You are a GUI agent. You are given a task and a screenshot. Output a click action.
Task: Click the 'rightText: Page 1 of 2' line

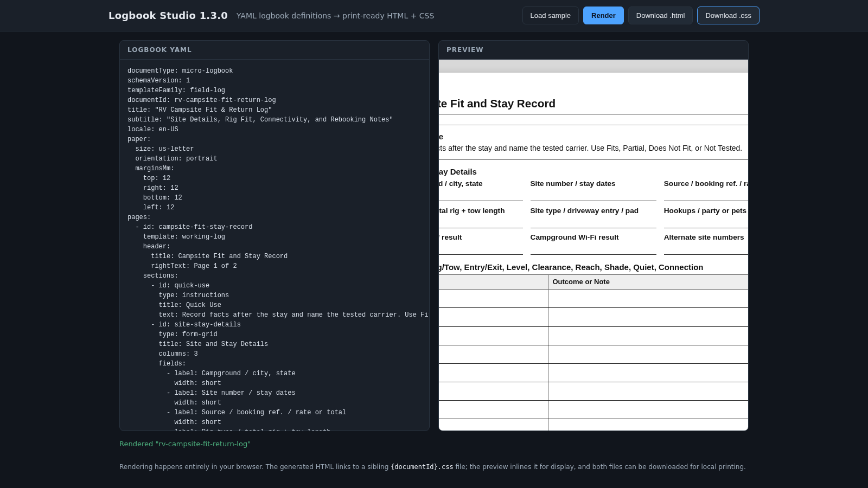pyautogui.click(x=194, y=266)
